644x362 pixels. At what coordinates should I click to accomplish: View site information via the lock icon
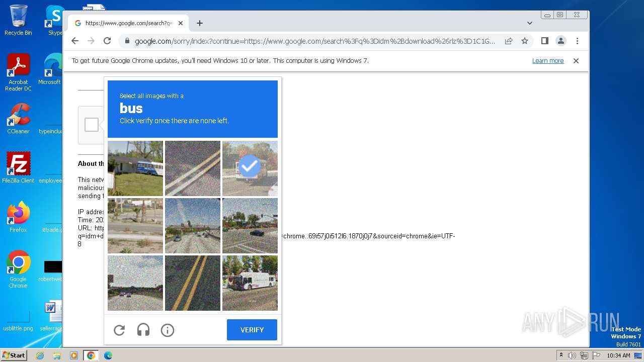(x=127, y=41)
